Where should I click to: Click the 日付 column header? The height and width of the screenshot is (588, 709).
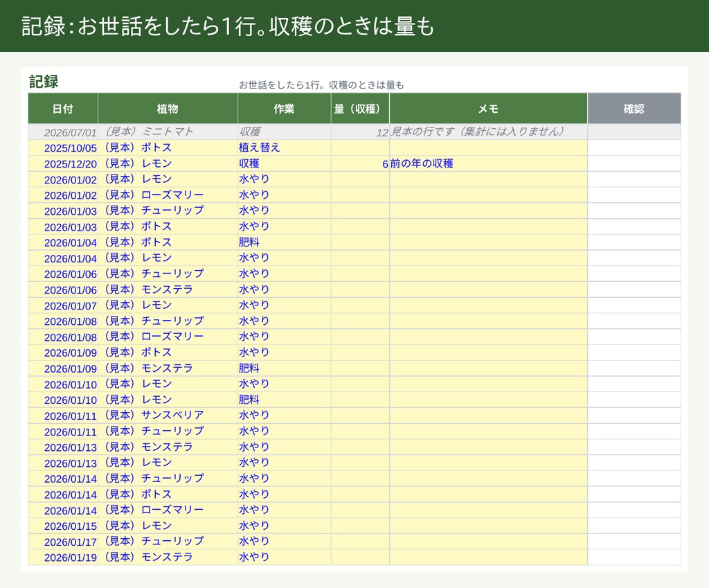tap(63, 109)
